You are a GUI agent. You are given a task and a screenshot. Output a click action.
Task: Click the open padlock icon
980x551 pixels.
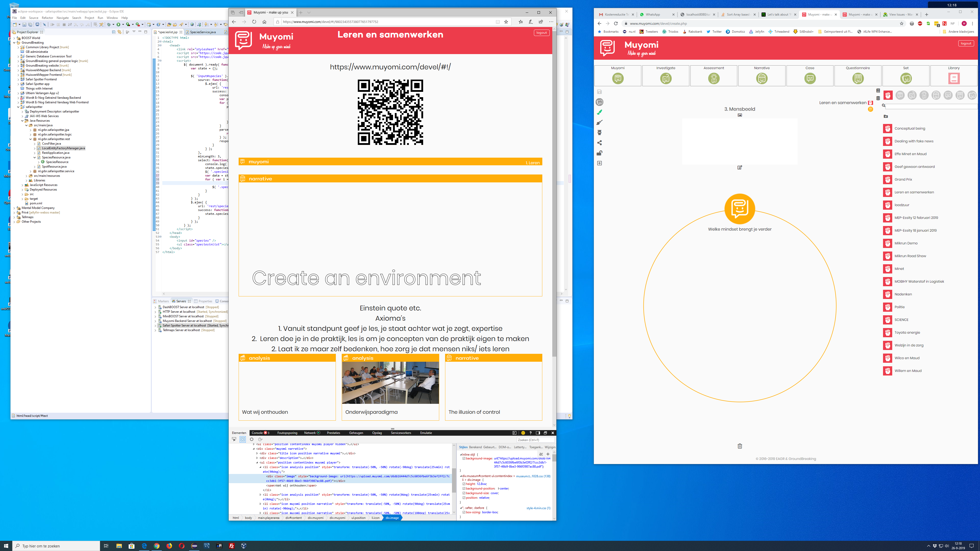pyautogui.click(x=599, y=153)
